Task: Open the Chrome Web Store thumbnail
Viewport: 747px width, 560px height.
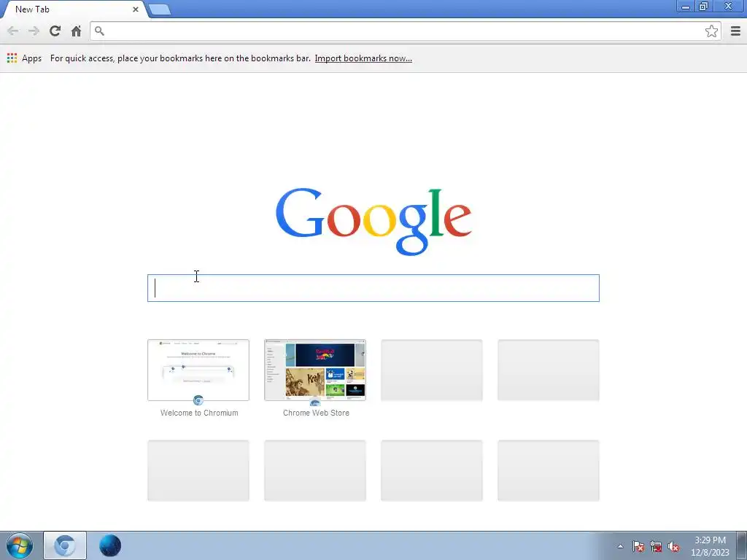Action: click(315, 370)
